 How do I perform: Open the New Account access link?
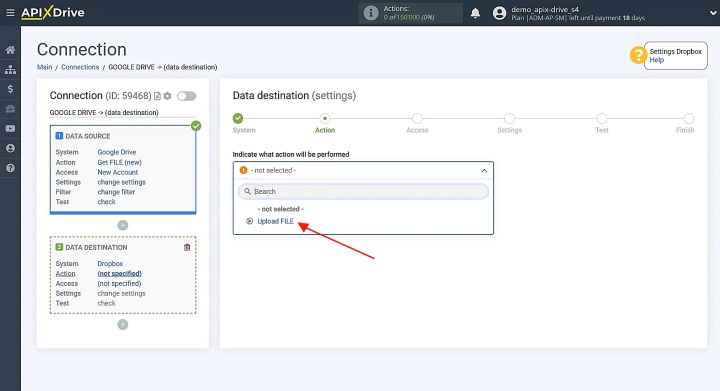[x=118, y=173]
